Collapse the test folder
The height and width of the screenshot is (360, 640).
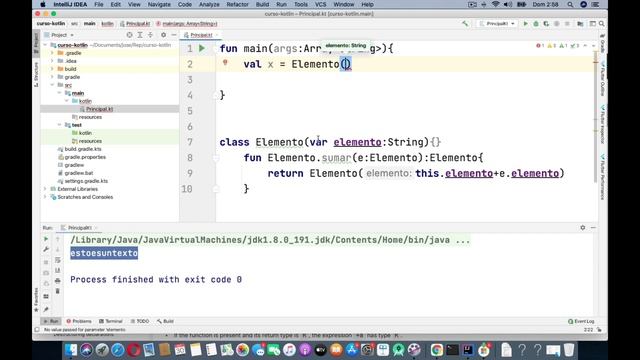point(60,125)
